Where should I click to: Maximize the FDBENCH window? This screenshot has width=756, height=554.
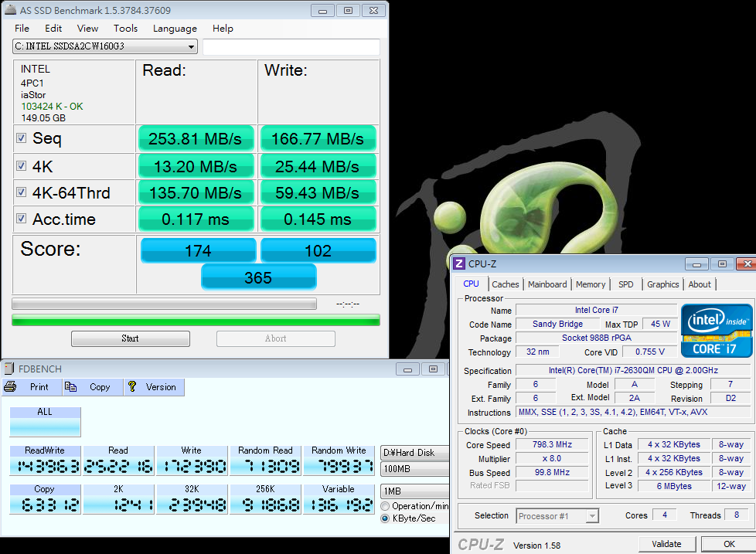point(433,369)
